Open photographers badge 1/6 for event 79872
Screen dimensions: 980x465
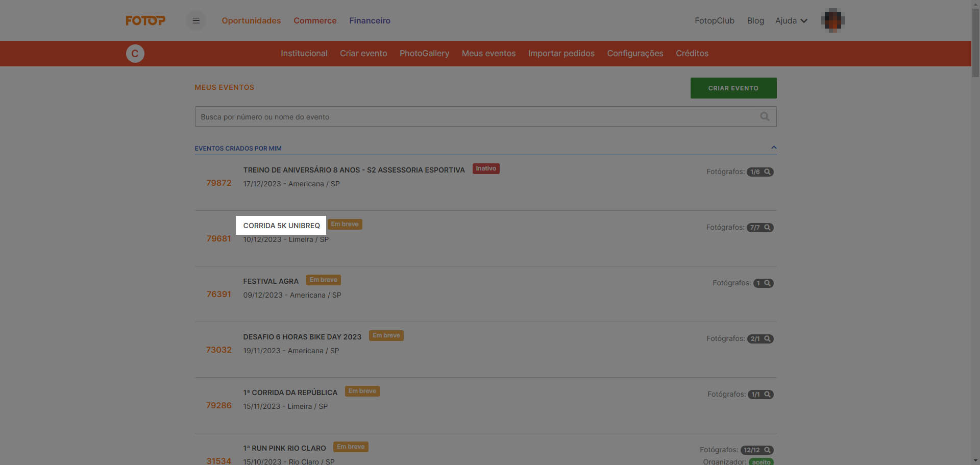[760, 172]
